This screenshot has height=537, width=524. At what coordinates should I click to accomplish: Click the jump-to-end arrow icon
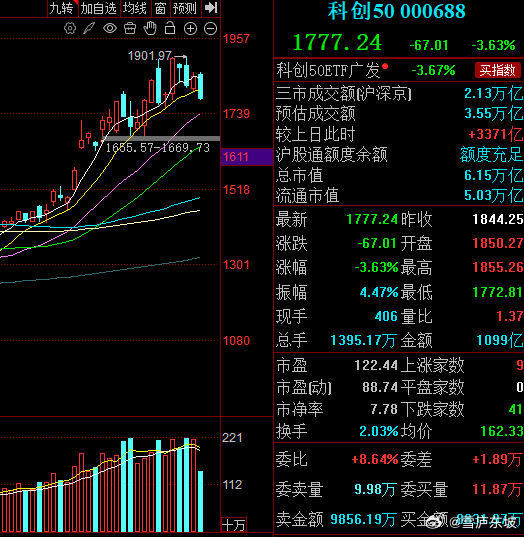(211, 8)
